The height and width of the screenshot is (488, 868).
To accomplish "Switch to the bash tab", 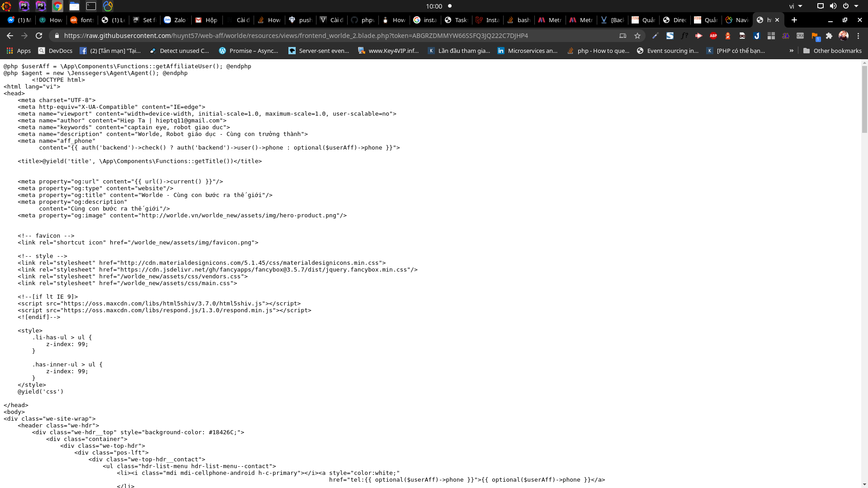I will point(519,20).
